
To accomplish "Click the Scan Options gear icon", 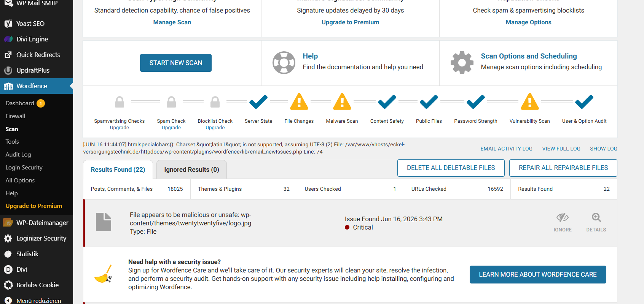I will point(462,63).
